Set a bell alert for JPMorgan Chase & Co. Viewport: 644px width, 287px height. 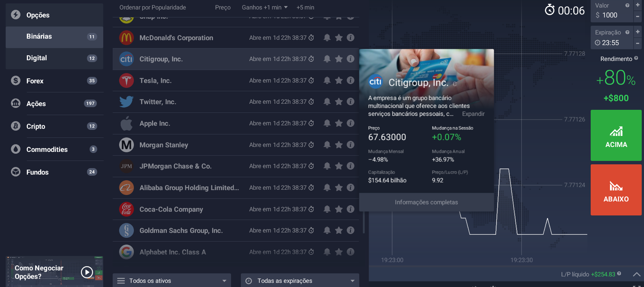pyautogui.click(x=327, y=166)
